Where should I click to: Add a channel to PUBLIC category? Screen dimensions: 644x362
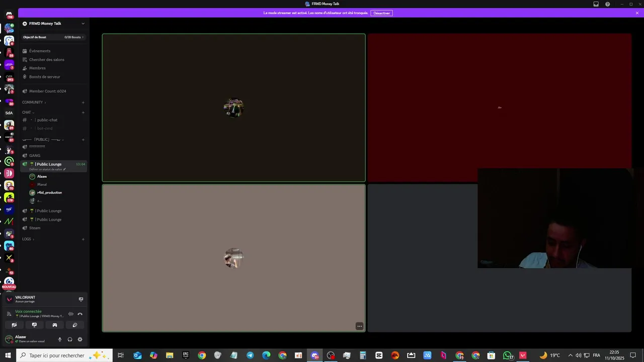(83, 139)
